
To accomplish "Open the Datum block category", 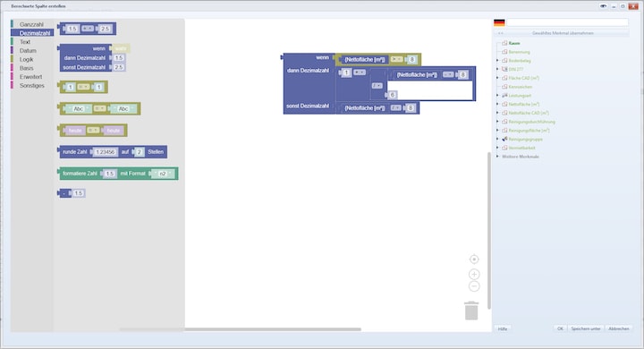I will pos(28,51).
